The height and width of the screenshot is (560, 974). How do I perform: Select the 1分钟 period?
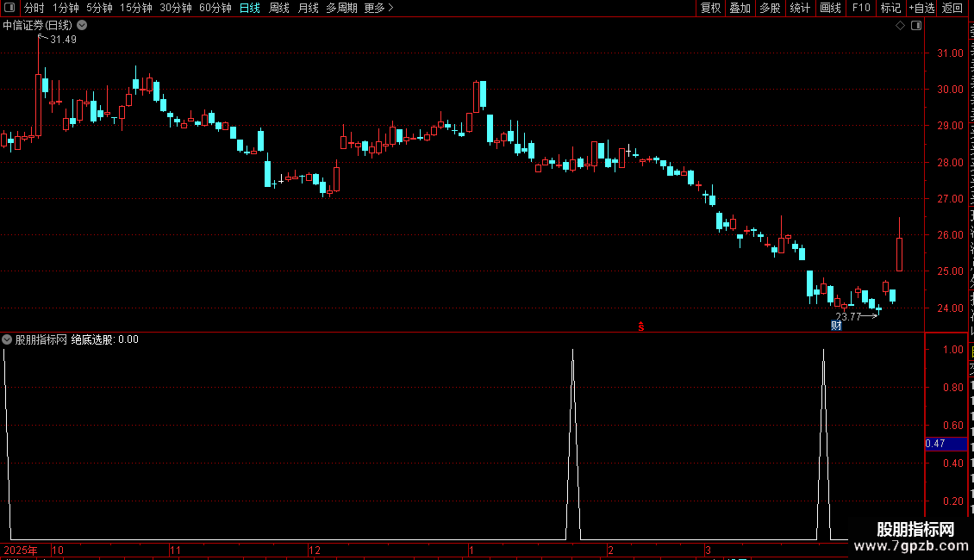click(x=66, y=8)
